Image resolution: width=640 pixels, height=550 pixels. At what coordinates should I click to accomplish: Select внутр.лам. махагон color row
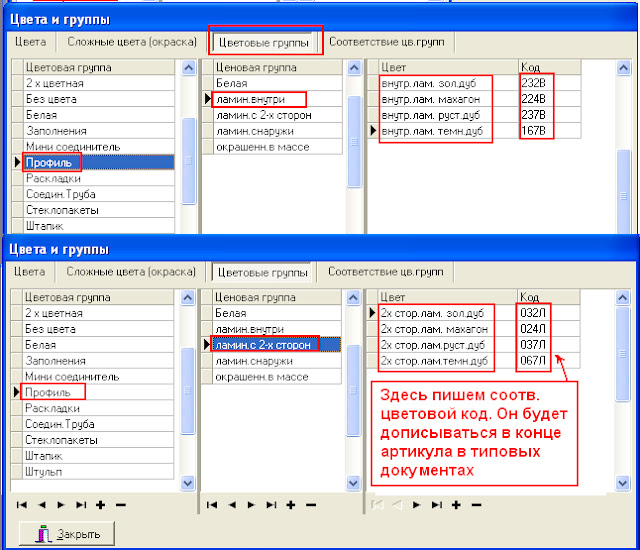[x=448, y=99]
